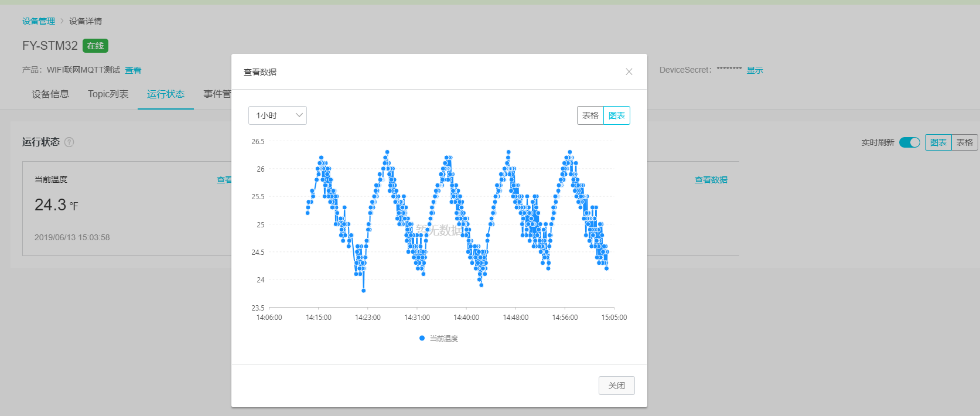Switch dialog view to 表格
The image size is (980, 416).
click(x=590, y=115)
